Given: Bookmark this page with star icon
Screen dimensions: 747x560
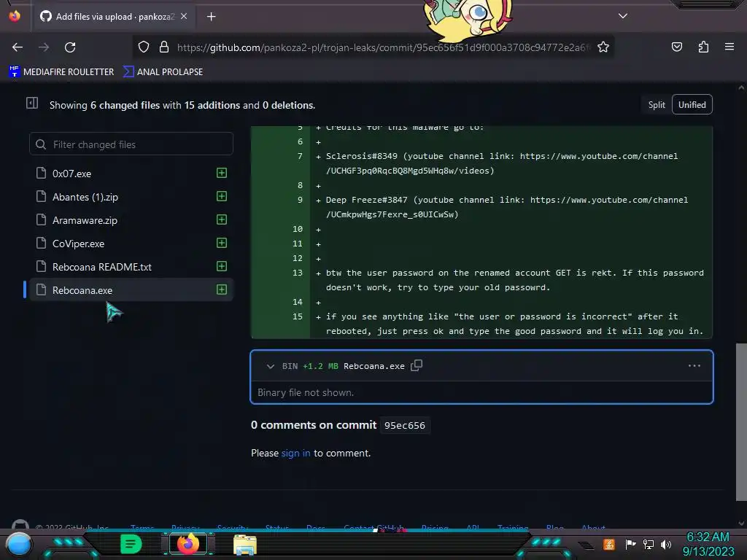Looking at the screenshot, I should point(603,47).
